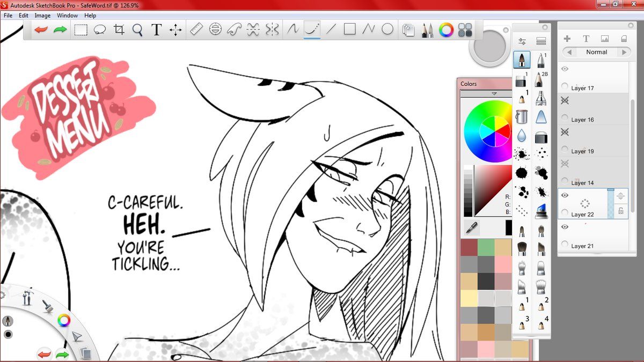The image size is (644, 362).
Task: Click the eyedropper Color Picker icon
Action: coord(472,228)
